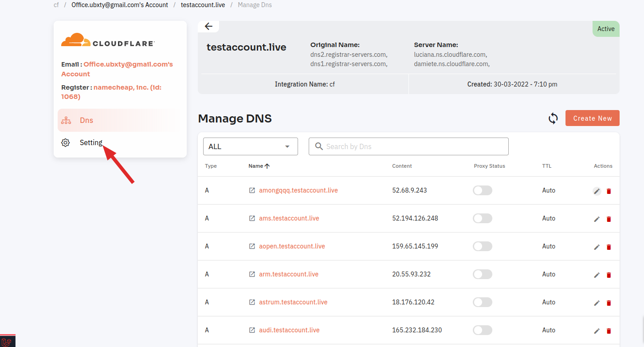
Task: Click the Setting gear icon
Action: point(66,143)
